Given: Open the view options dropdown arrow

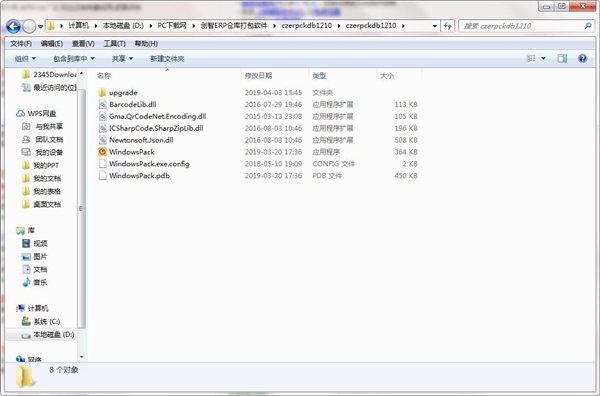Looking at the screenshot, I should pyautogui.click(x=543, y=59).
